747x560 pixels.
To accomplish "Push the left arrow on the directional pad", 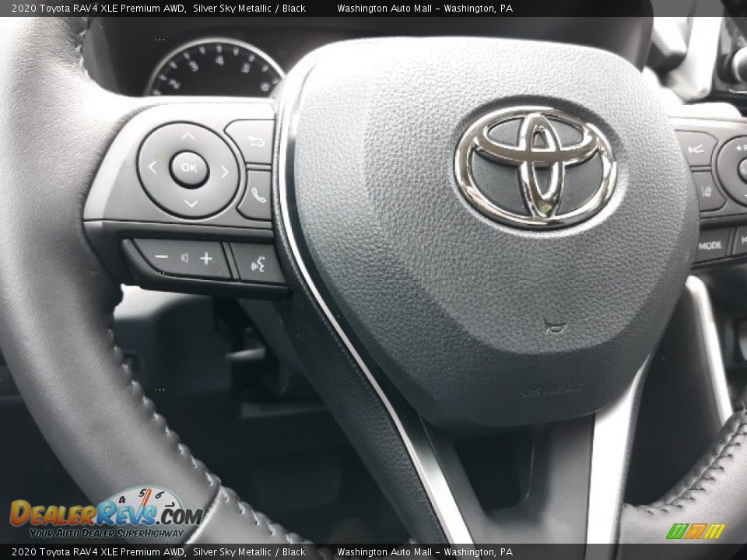I will 153,167.
